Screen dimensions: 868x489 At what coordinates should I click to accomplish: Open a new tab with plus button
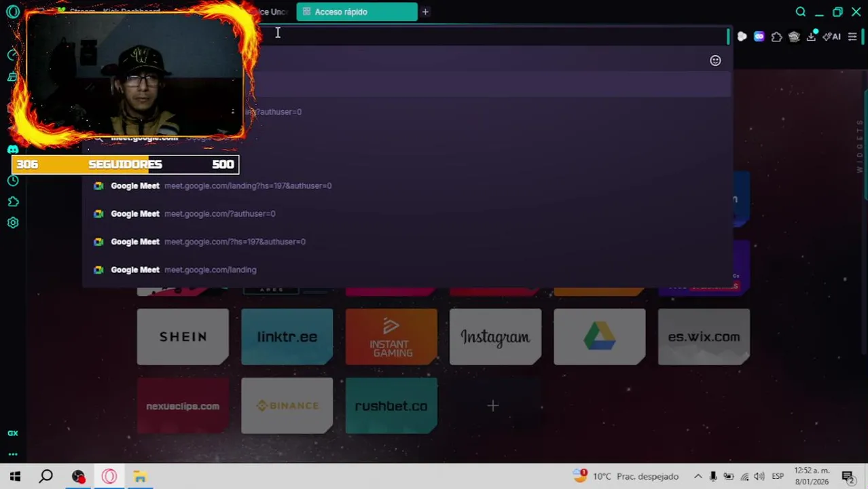pyautogui.click(x=425, y=12)
